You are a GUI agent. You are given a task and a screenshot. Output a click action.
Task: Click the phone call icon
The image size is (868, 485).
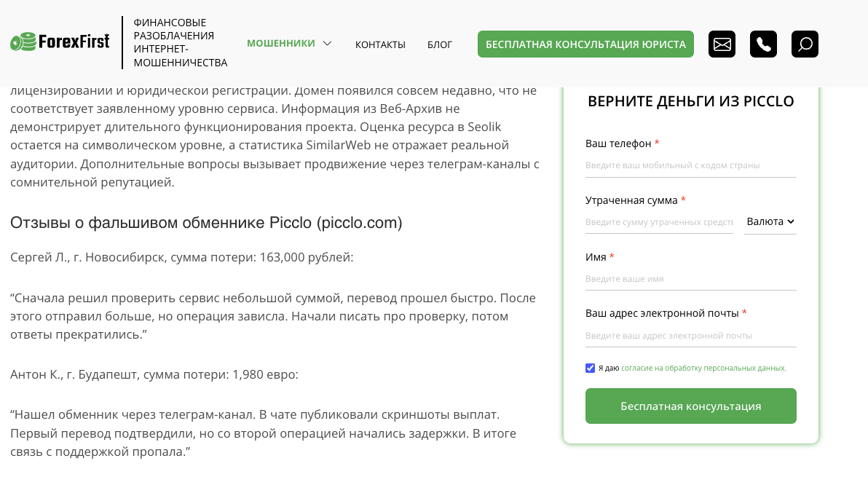click(763, 44)
